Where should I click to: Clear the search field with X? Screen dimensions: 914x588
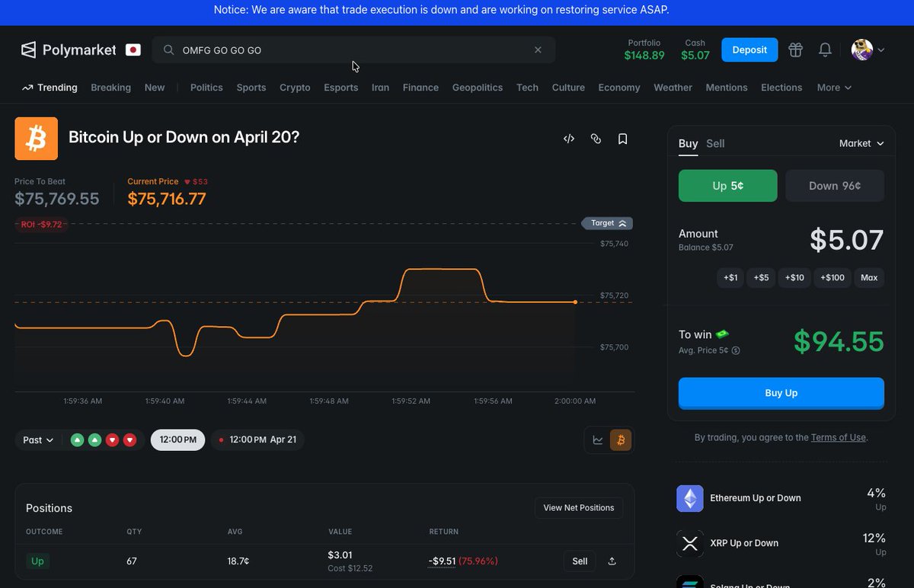tap(538, 50)
